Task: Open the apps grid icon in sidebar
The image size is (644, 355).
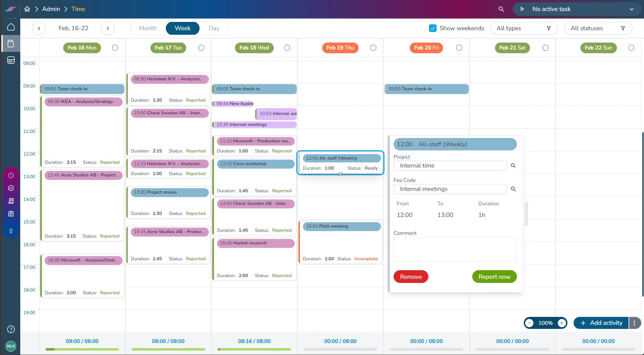Action: pyautogui.click(x=11, y=231)
